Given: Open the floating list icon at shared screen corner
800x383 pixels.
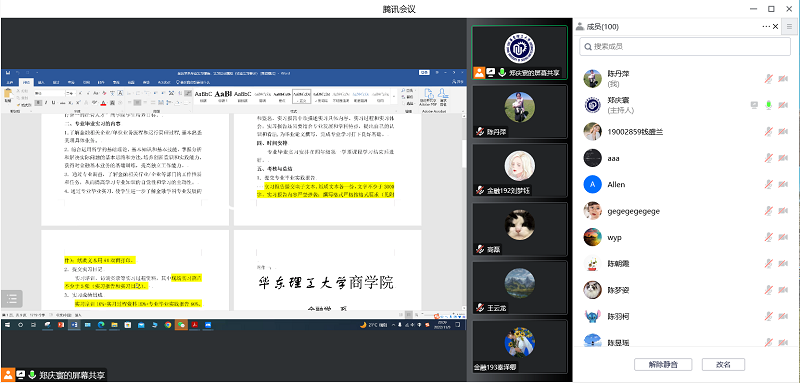Looking at the screenshot, I should pyautogui.click(x=12, y=298).
